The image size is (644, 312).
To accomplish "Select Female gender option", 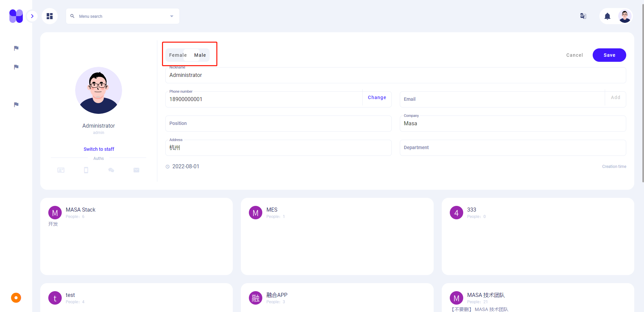I will 178,55.
